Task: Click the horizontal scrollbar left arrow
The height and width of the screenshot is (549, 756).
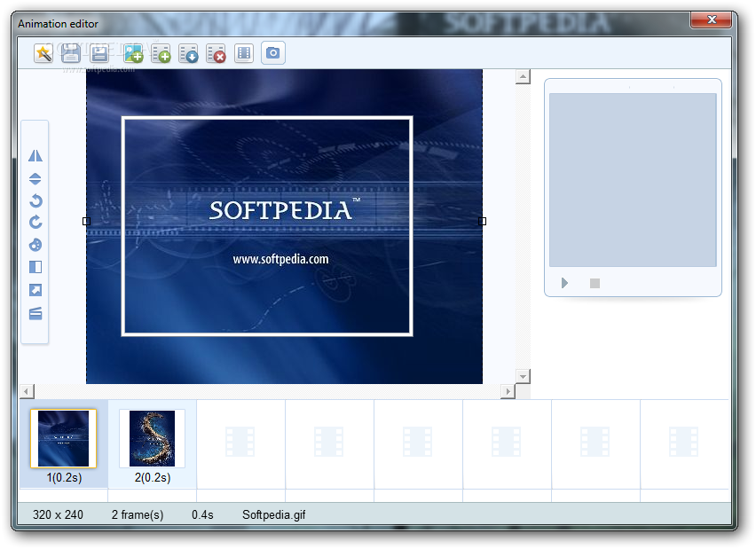Action: pos(27,391)
